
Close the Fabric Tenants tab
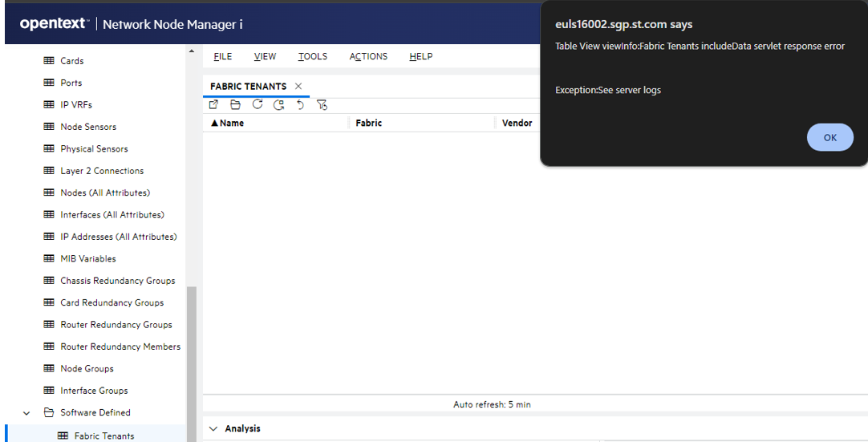[298, 86]
